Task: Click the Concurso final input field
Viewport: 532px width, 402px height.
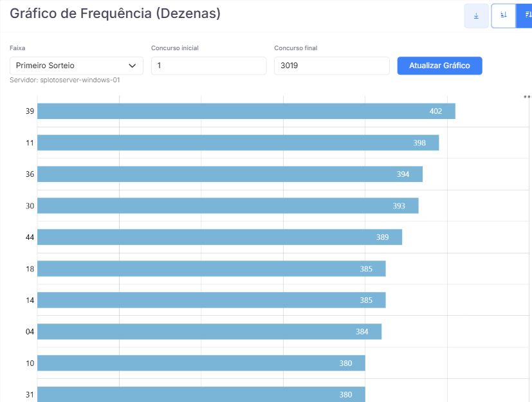Action: pyautogui.click(x=332, y=66)
